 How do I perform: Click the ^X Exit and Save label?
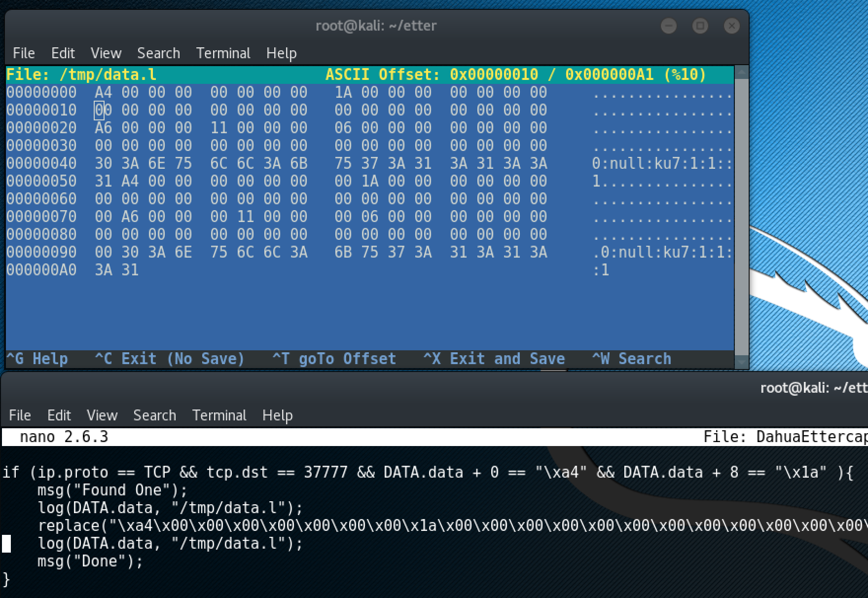pos(494,359)
